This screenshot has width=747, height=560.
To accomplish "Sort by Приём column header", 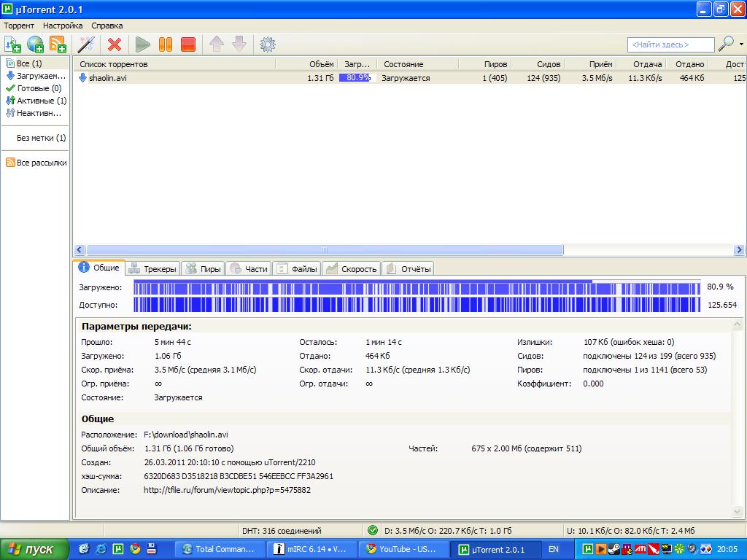I will point(590,64).
